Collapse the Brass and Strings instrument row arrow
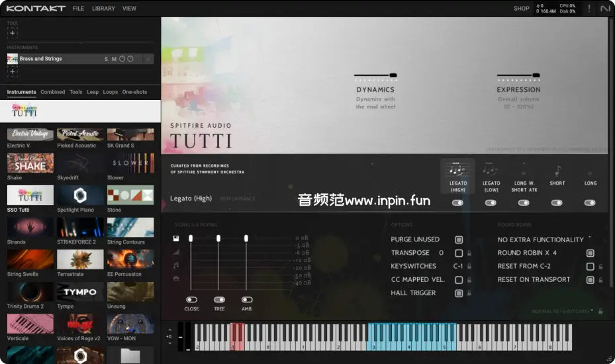The height and width of the screenshot is (364, 615). pyautogui.click(x=148, y=59)
